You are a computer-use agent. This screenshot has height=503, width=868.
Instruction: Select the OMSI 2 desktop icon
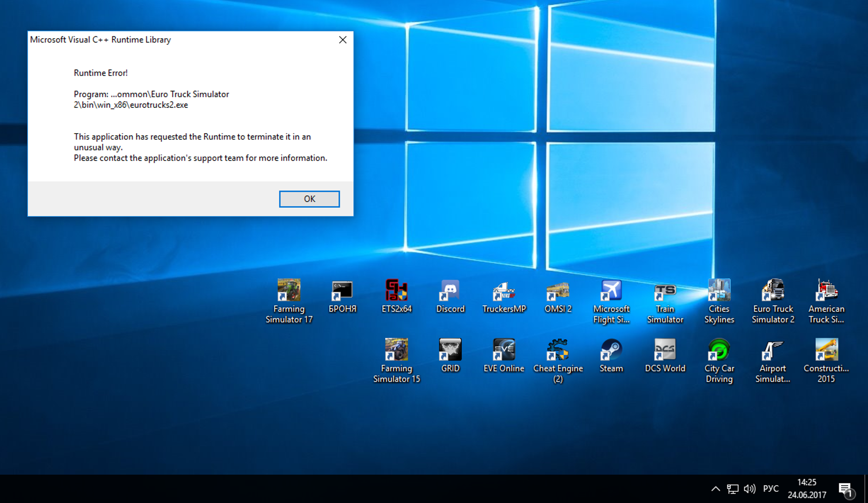click(x=558, y=296)
